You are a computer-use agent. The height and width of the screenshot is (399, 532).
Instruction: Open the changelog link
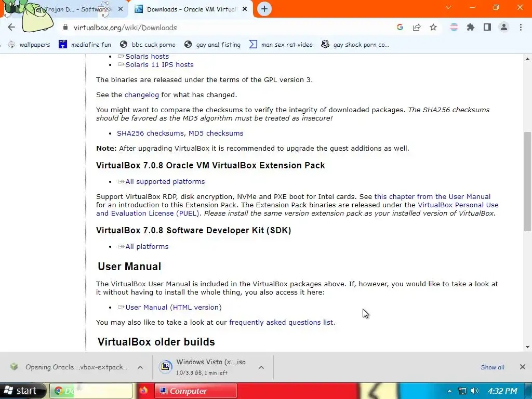[141, 95]
